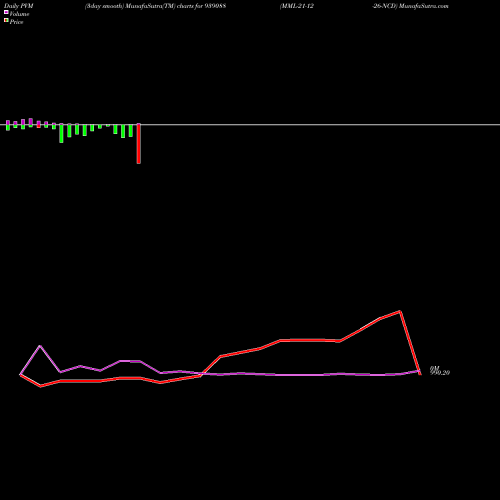The width and height of the screenshot is (500, 500).
Task: Click the magenta volume line's first peak
Action: [40, 346]
